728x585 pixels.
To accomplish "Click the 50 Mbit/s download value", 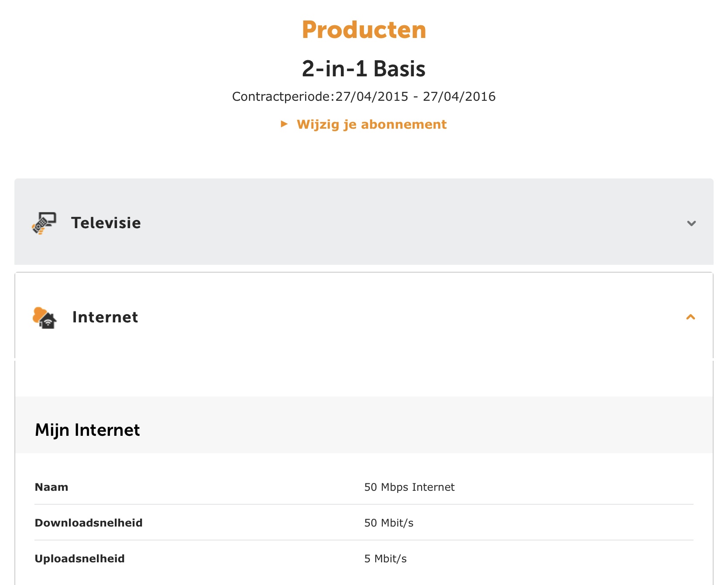I will (389, 523).
